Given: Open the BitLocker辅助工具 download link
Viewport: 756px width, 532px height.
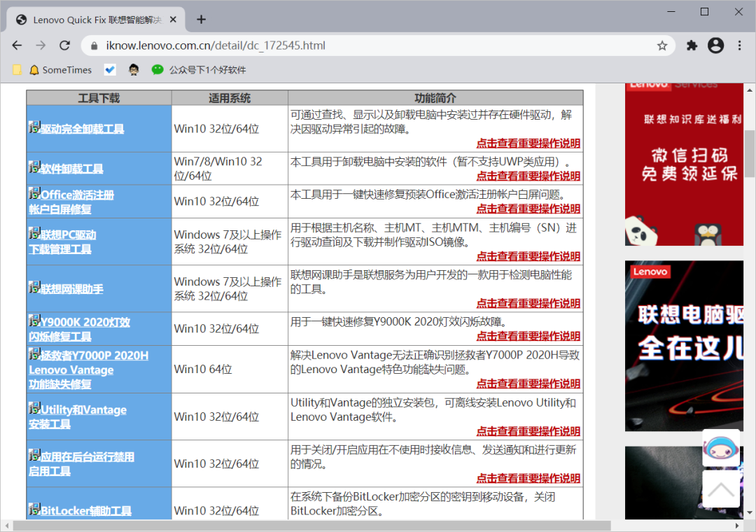Looking at the screenshot, I should (85, 511).
